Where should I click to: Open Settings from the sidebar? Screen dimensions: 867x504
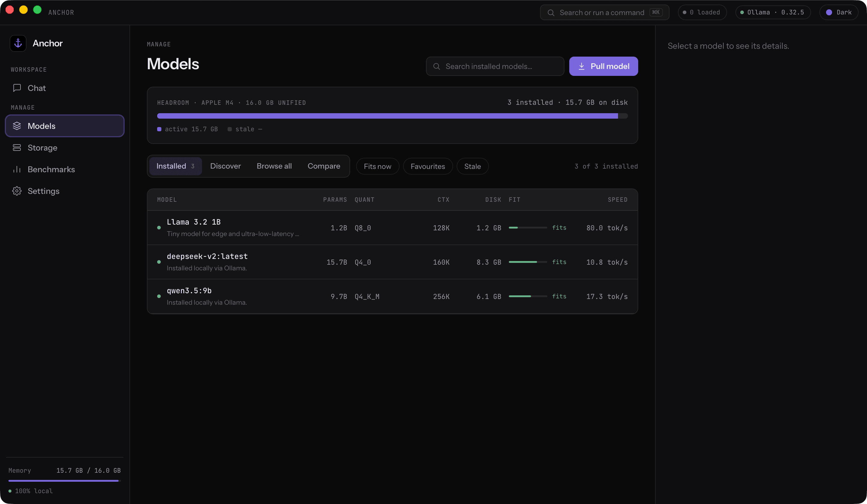click(65, 191)
